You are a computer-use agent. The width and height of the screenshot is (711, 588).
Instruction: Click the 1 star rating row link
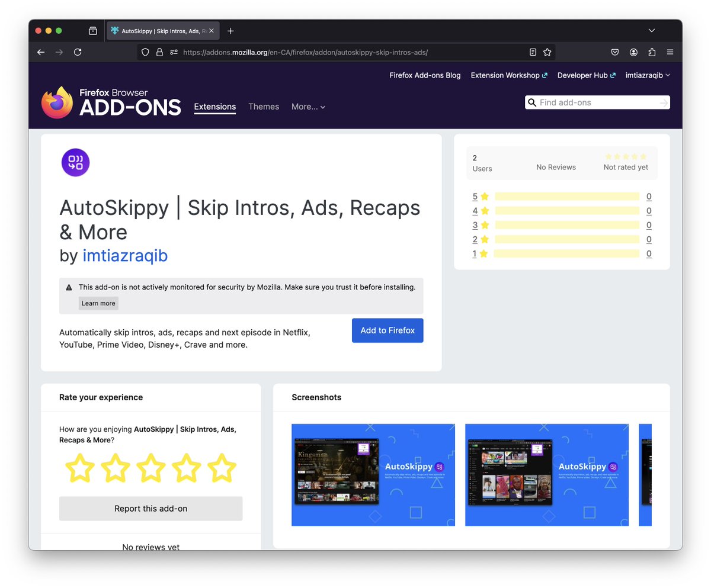480,253
